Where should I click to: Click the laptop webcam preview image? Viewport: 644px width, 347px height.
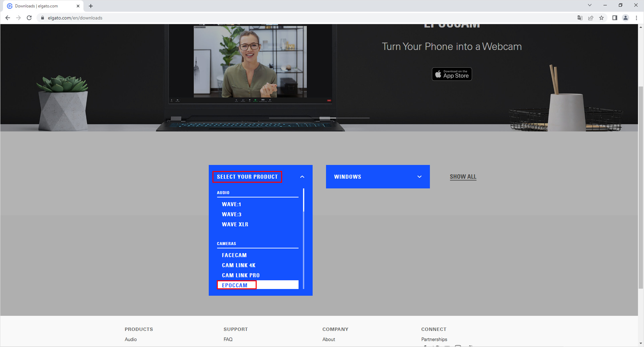(x=250, y=61)
